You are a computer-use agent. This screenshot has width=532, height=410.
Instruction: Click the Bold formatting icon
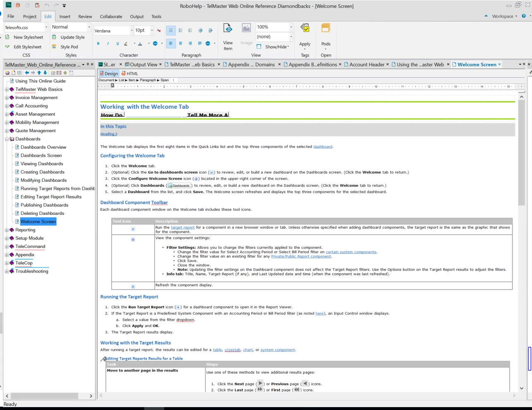(98, 43)
